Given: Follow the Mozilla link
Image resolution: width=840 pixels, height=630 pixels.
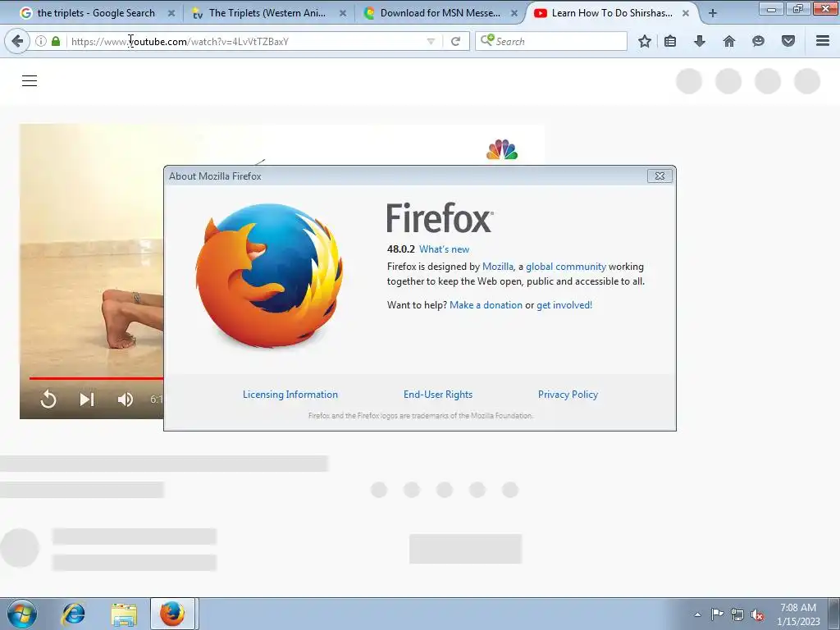Looking at the screenshot, I should [498, 267].
